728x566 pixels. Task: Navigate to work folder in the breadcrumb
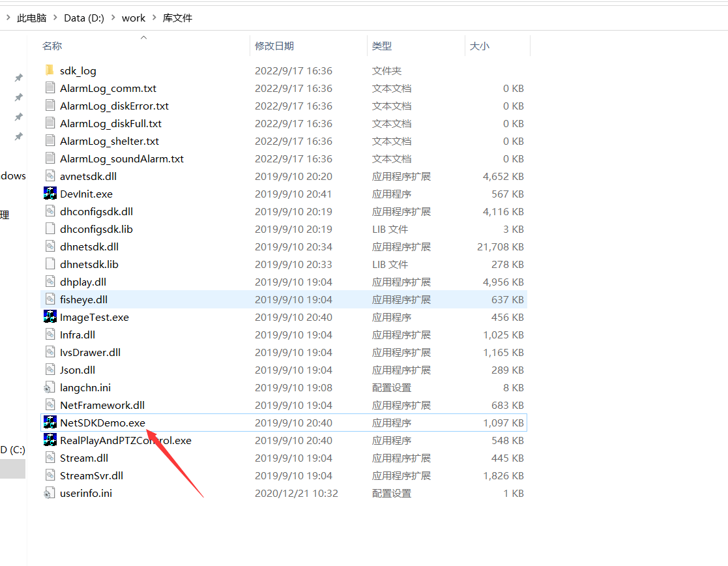point(133,18)
